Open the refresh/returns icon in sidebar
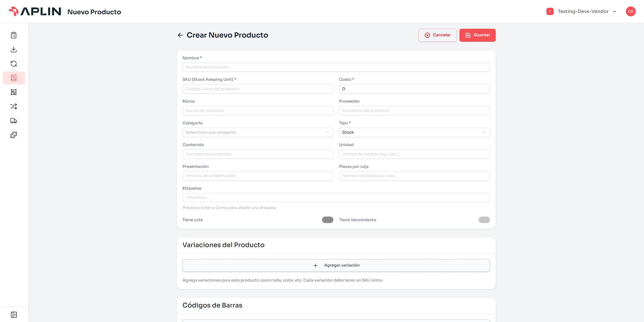This screenshot has width=644, height=322. click(14, 64)
